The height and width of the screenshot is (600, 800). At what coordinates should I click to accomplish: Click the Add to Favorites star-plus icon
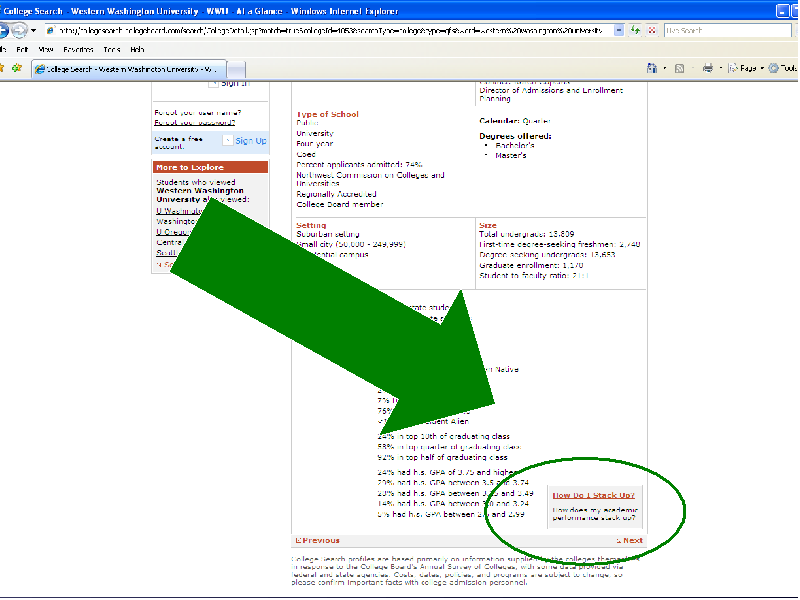tap(17, 68)
